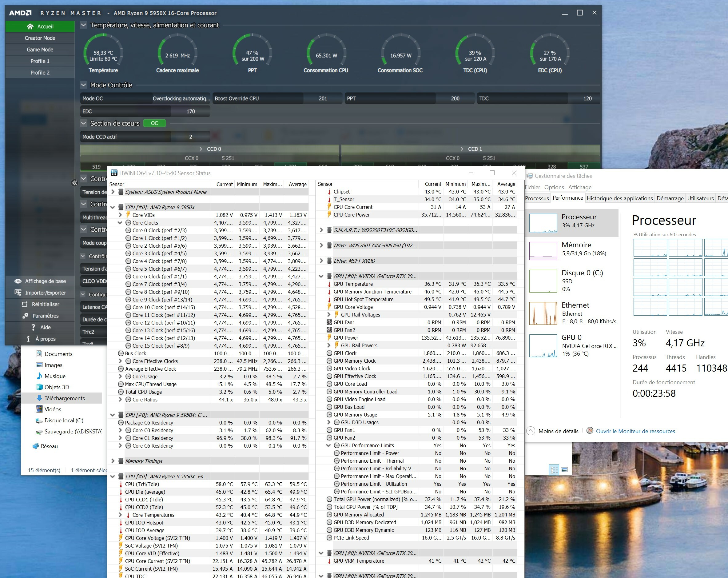Viewport: 728px width, 578px height.
Task: Open the Options menu in Task Manager
Action: 554,187
